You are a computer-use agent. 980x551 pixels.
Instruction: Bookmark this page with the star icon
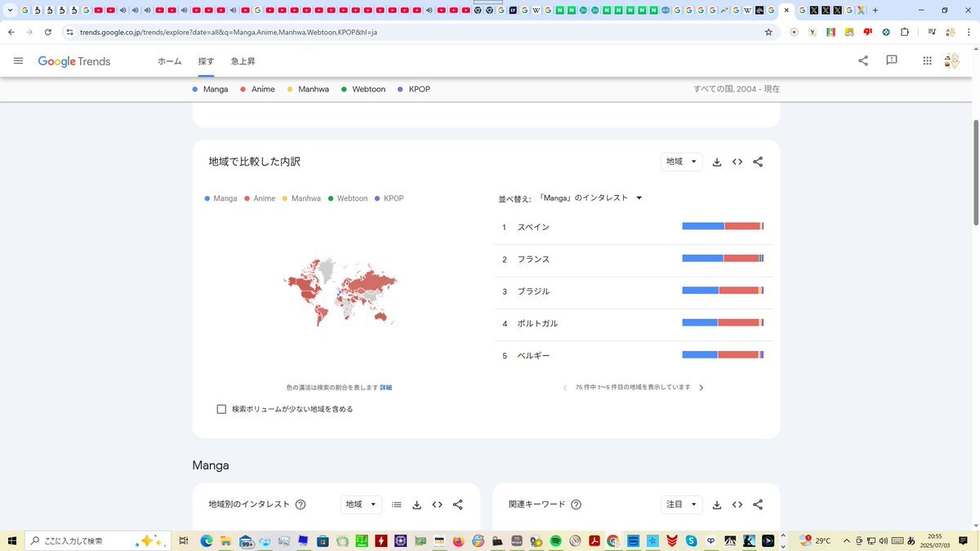(x=768, y=32)
